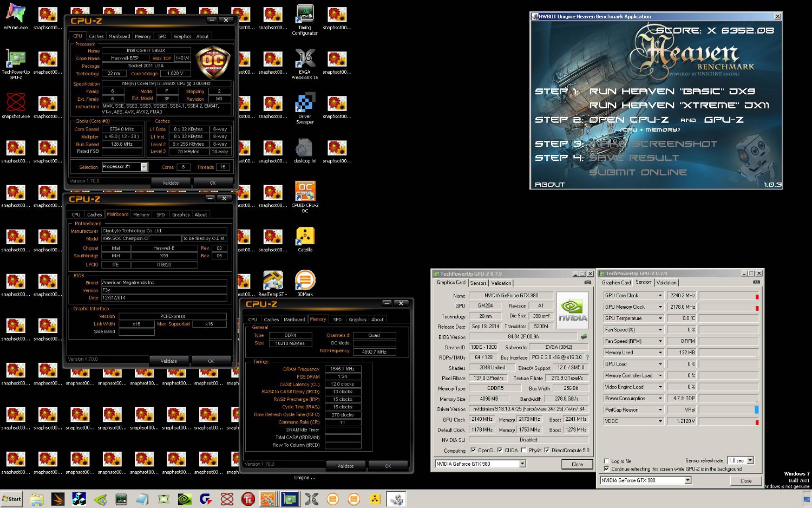Open the Driver Sweeper desktop icon
This screenshot has height=508, width=812.
point(305,109)
